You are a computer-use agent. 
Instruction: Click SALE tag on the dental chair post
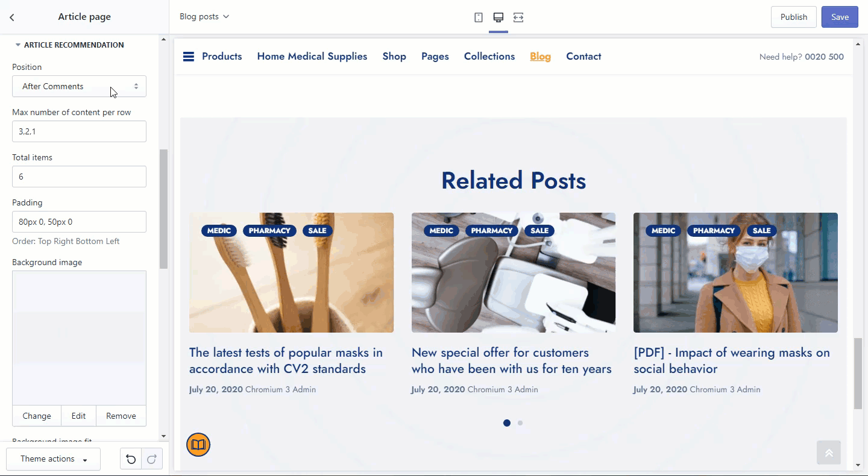tap(539, 231)
